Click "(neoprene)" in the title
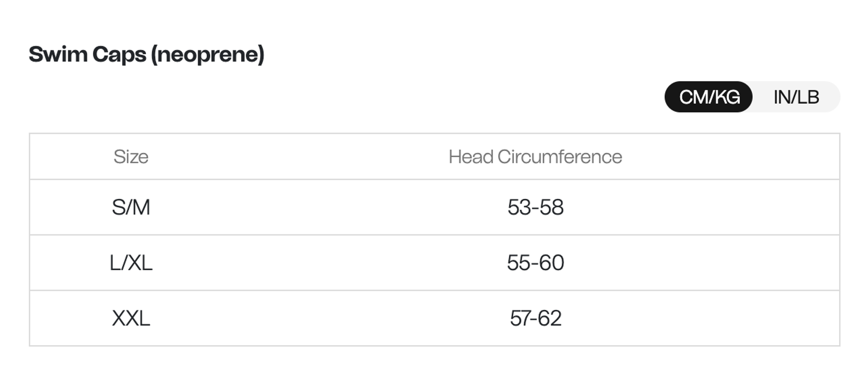The width and height of the screenshot is (868, 375). coord(208,54)
